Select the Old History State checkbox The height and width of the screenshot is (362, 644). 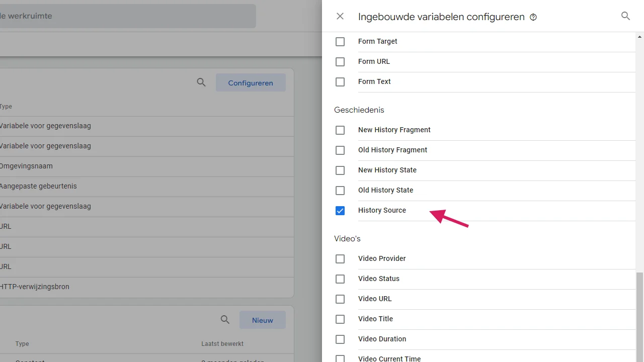click(340, 191)
